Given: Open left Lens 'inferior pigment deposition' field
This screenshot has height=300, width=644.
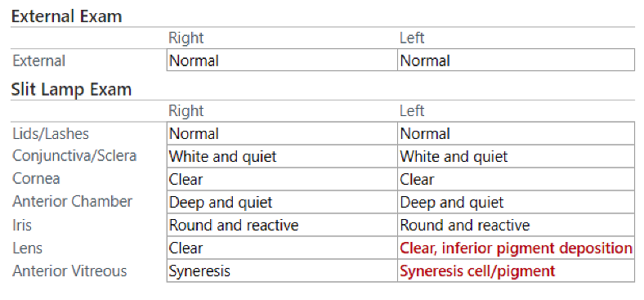Looking at the screenshot, I should pos(517,248).
